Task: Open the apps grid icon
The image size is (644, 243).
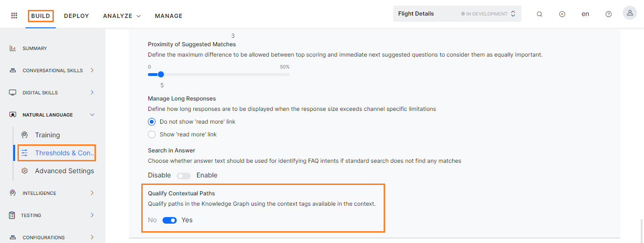Action: click(x=14, y=16)
